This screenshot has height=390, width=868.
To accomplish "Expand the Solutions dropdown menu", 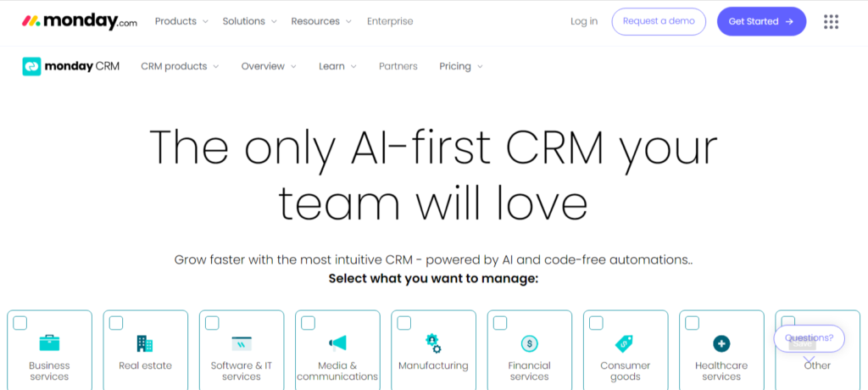I will click(250, 21).
